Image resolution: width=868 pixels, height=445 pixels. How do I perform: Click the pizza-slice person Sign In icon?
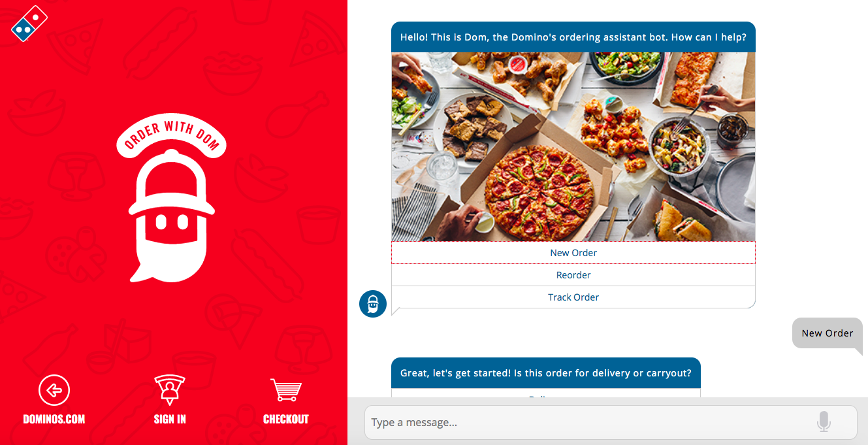click(170, 390)
